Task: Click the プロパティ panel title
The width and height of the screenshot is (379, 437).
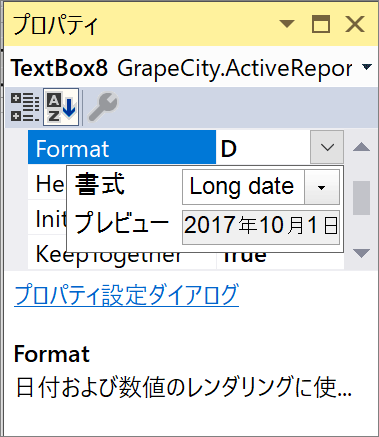Action: tap(56, 24)
